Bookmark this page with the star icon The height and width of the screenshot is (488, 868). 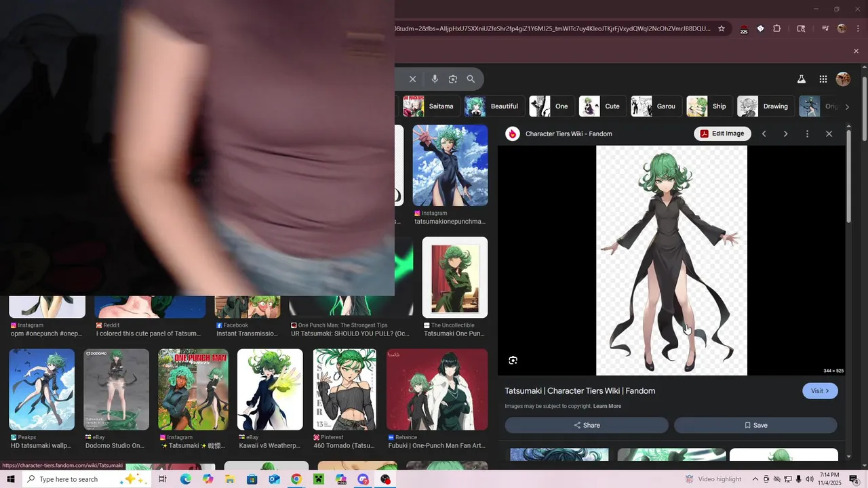click(722, 28)
